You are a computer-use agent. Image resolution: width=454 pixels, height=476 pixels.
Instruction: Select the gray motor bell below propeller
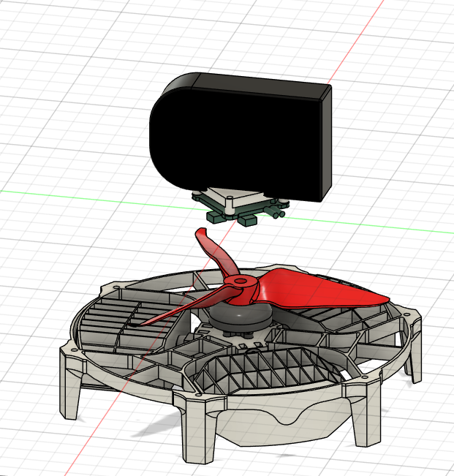click(x=240, y=316)
